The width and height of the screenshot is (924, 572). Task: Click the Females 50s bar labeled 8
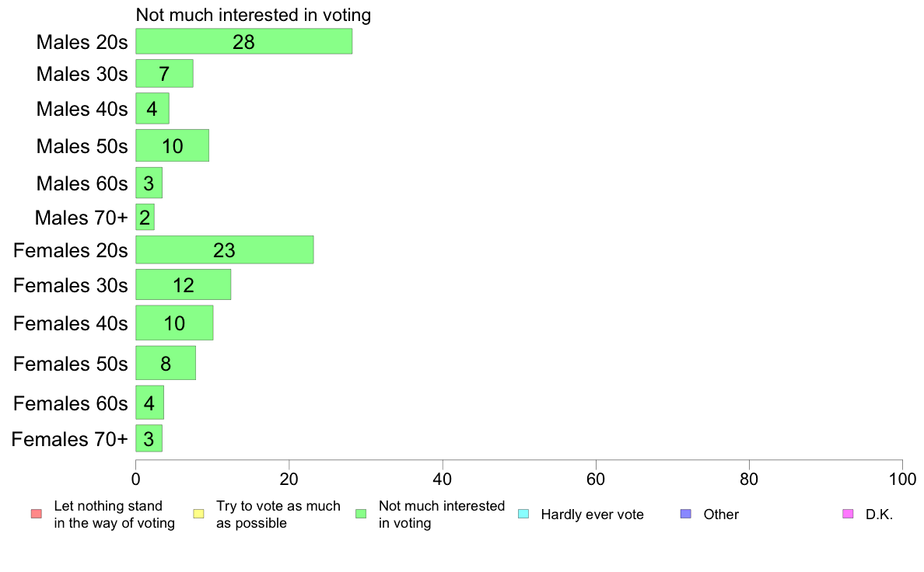(x=166, y=363)
